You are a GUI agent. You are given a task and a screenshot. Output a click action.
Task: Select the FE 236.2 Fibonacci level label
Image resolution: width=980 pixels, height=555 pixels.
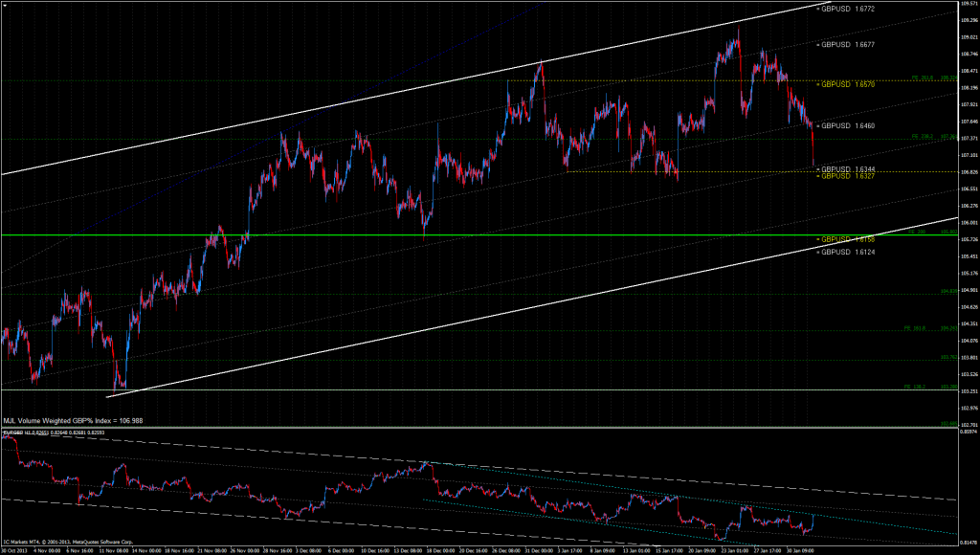click(x=922, y=136)
